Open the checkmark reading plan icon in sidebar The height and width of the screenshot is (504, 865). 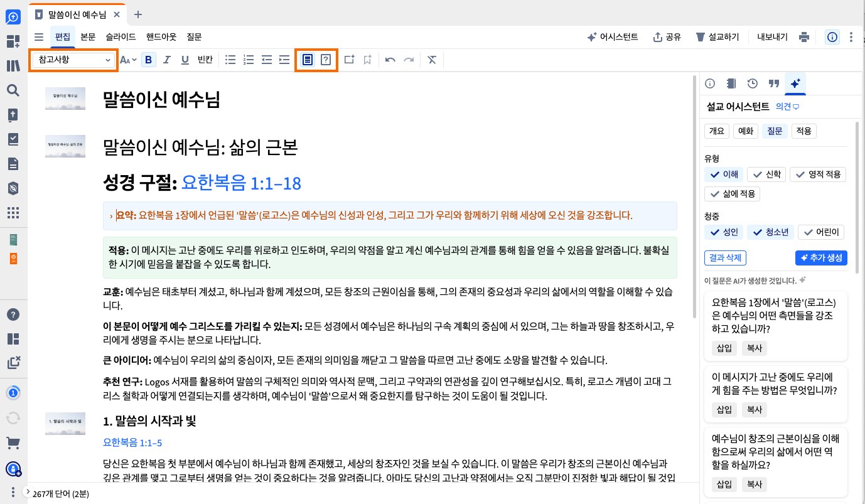13,139
